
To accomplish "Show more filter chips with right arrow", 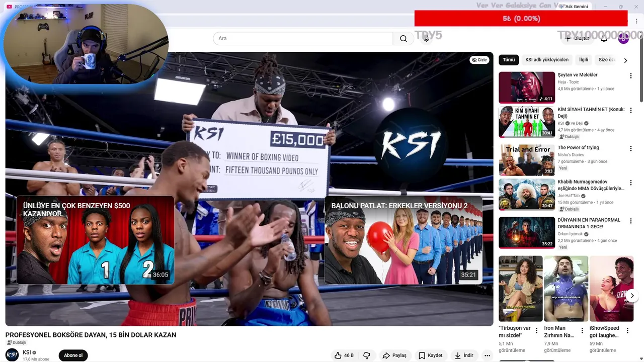I will (x=625, y=60).
